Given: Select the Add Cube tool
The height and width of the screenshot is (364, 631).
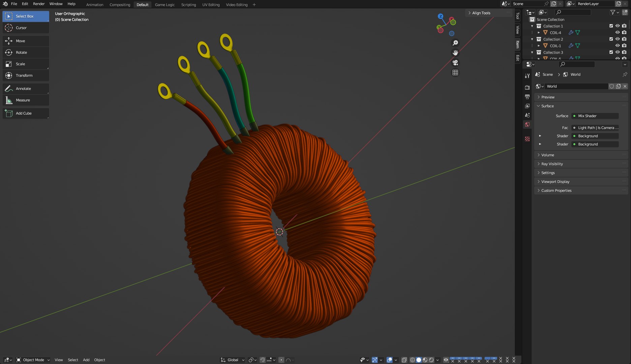Looking at the screenshot, I should (26, 113).
